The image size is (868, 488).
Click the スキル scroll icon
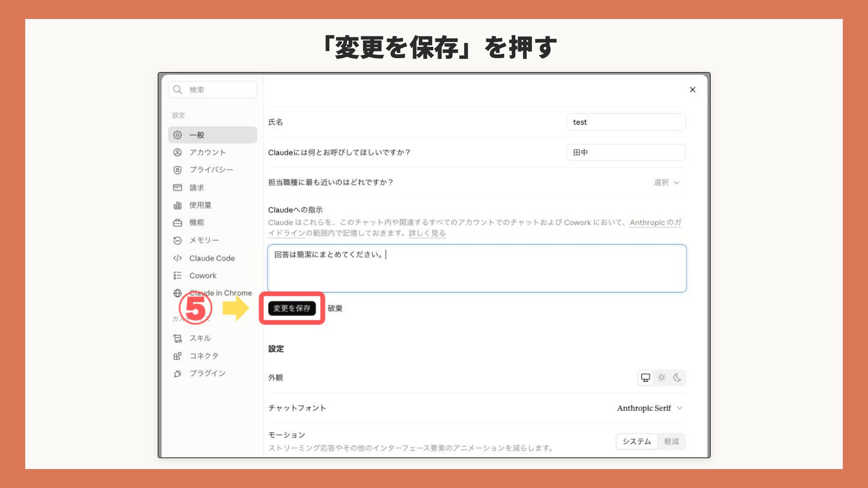tap(177, 339)
